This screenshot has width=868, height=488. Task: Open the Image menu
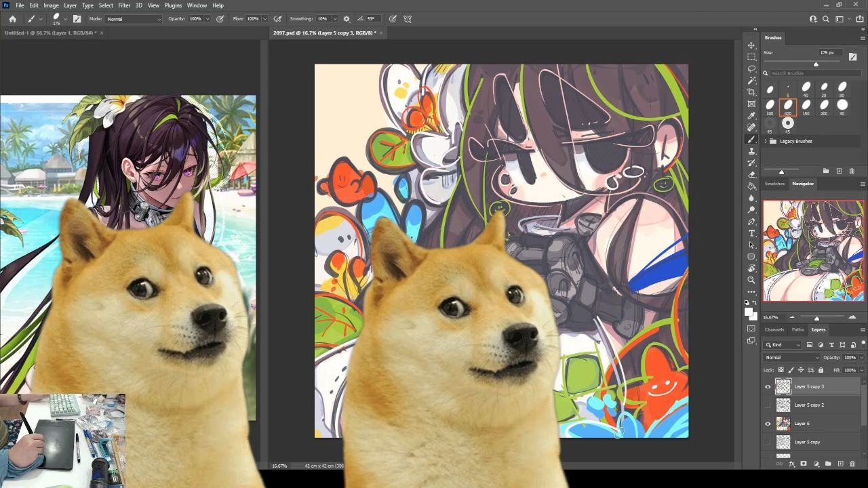point(51,5)
